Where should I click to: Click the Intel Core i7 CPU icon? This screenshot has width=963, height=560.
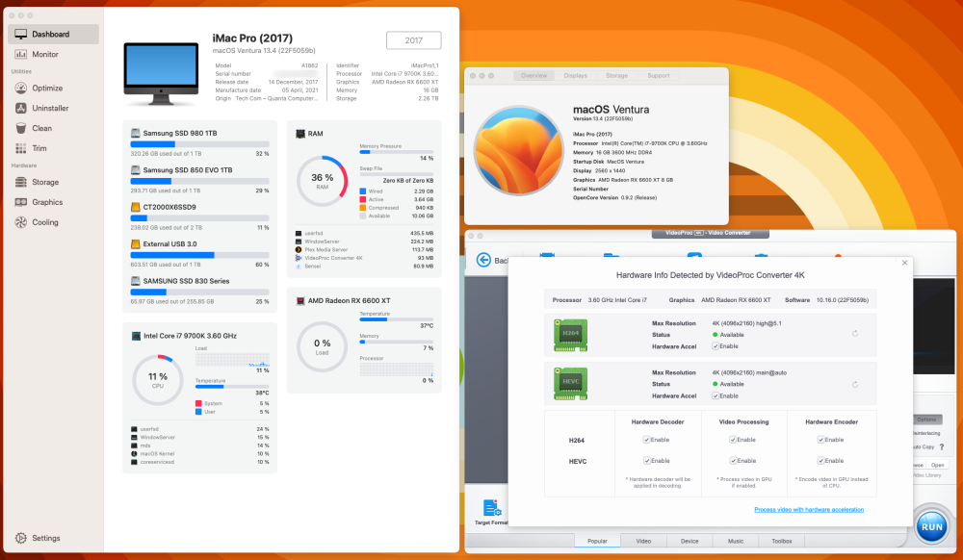point(137,336)
